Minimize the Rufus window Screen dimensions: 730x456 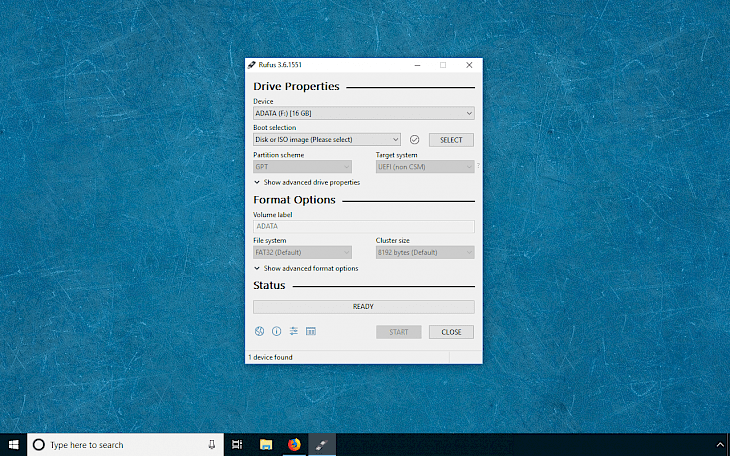(418, 65)
